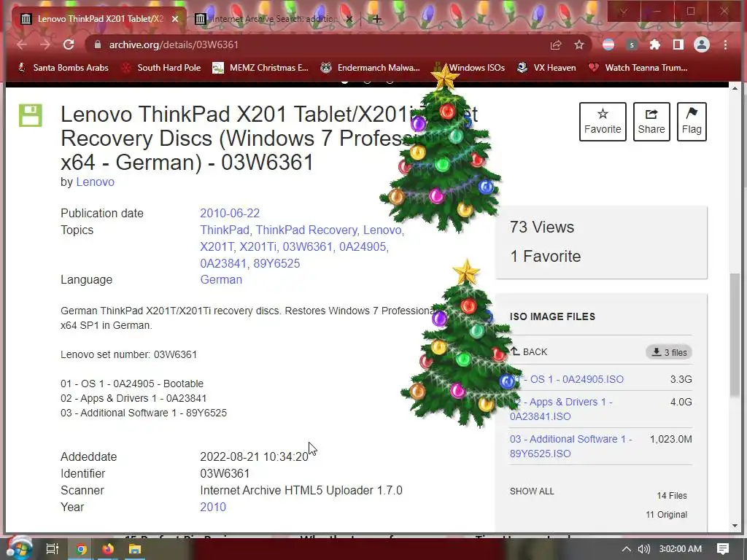The image size is (747, 560).
Task: Open the Chrome profile avatar
Action: click(701, 44)
